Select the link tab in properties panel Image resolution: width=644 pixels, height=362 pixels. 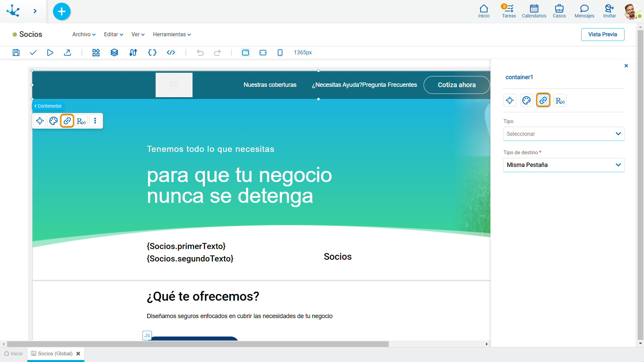tap(543, 100)
